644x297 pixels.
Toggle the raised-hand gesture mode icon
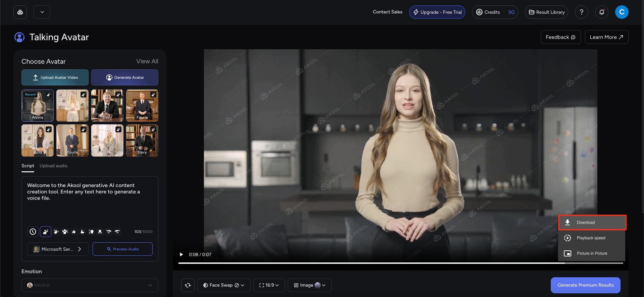46,232
